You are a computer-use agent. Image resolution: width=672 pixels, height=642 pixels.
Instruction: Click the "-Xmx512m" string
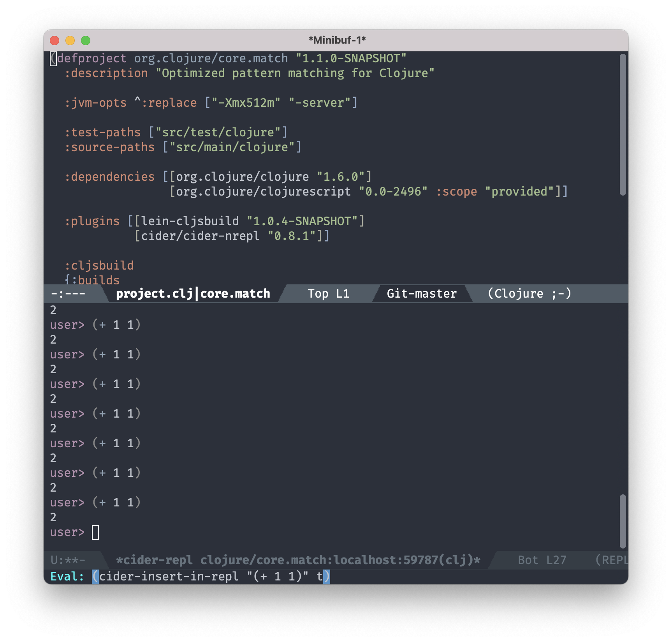[246, 103]
